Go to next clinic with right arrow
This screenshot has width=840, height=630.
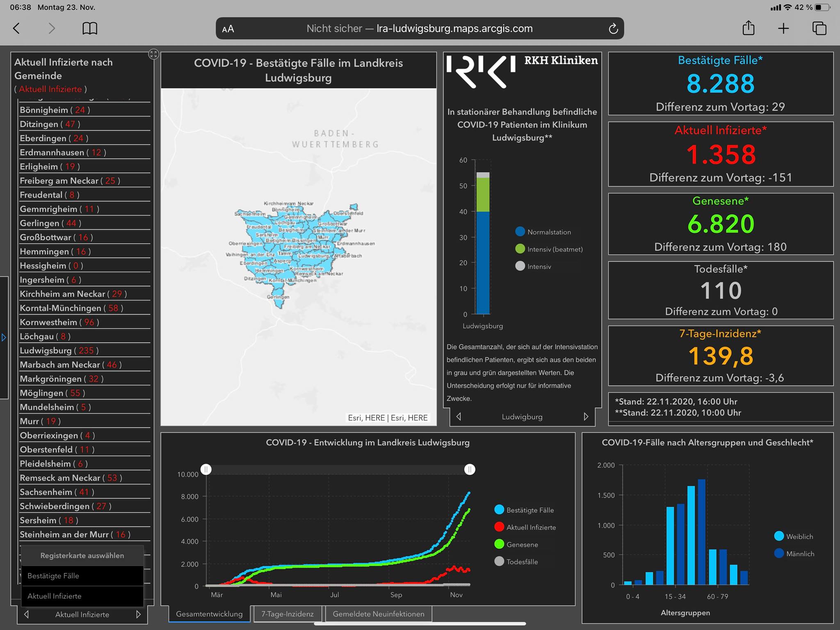(x=586, y=417)
